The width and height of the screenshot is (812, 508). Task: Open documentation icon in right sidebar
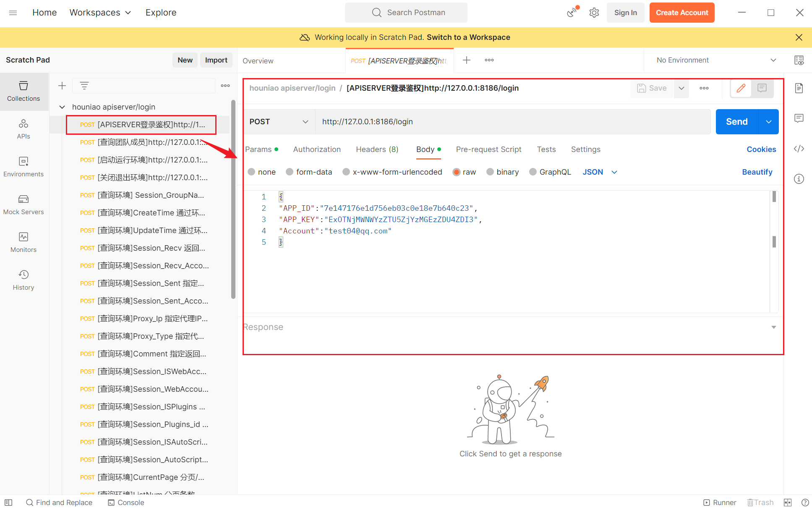point(799,88)
